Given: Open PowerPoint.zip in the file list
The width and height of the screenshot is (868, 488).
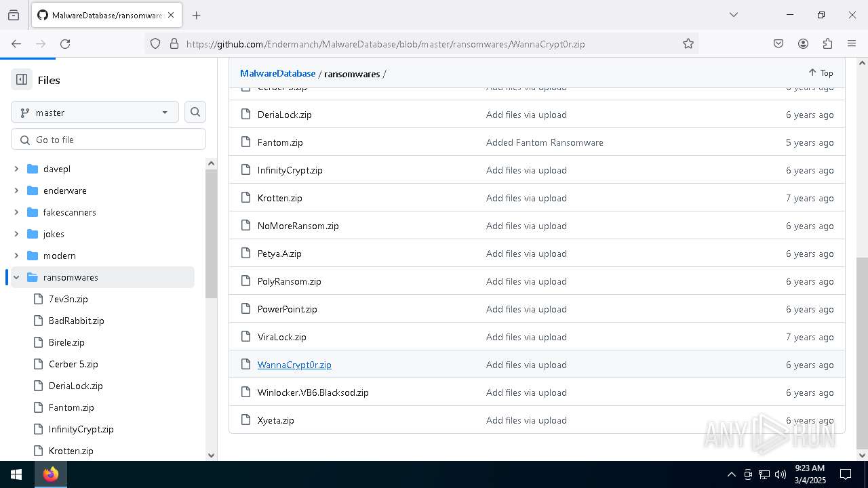Looking at the screenshot, I should [x=288, y=309].
